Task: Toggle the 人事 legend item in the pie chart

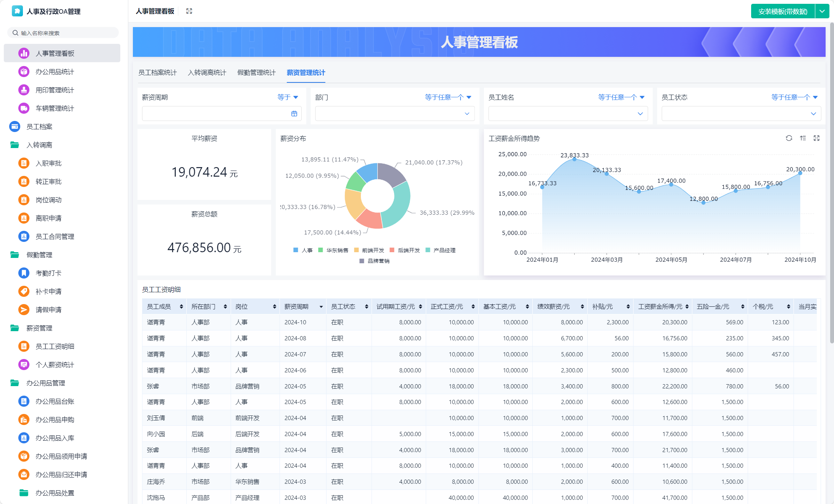Action: [x=307, y=250]
